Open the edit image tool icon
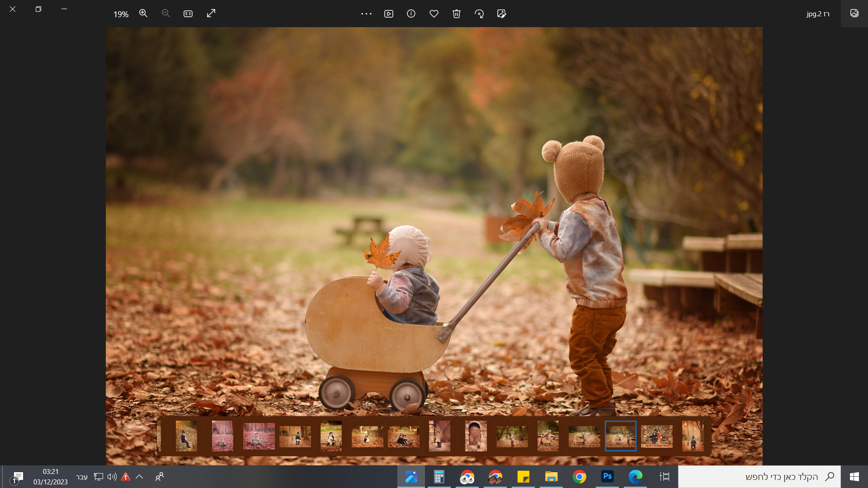Screen dimensions: 868x488 [x=501, y=14]
